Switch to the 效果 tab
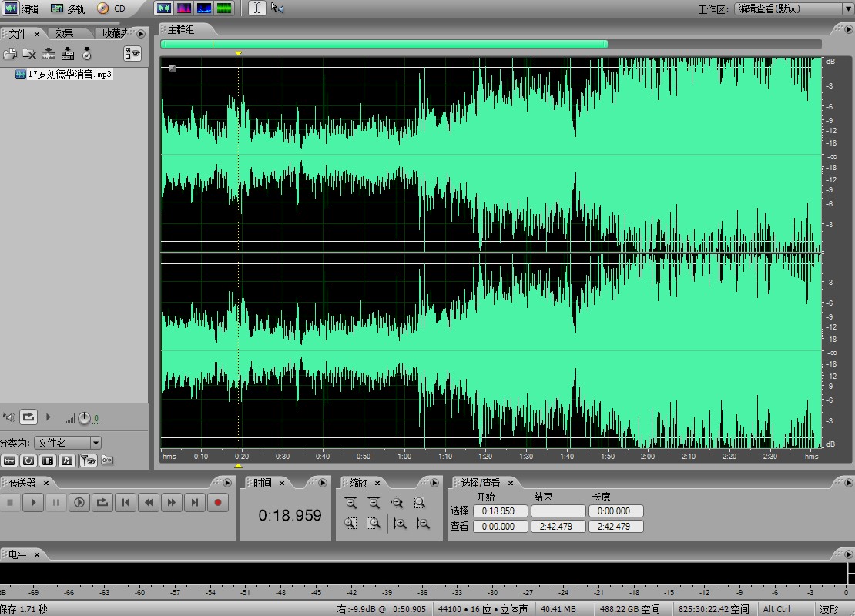Screen dimensions: 855x616 click(x=65, y=34)
